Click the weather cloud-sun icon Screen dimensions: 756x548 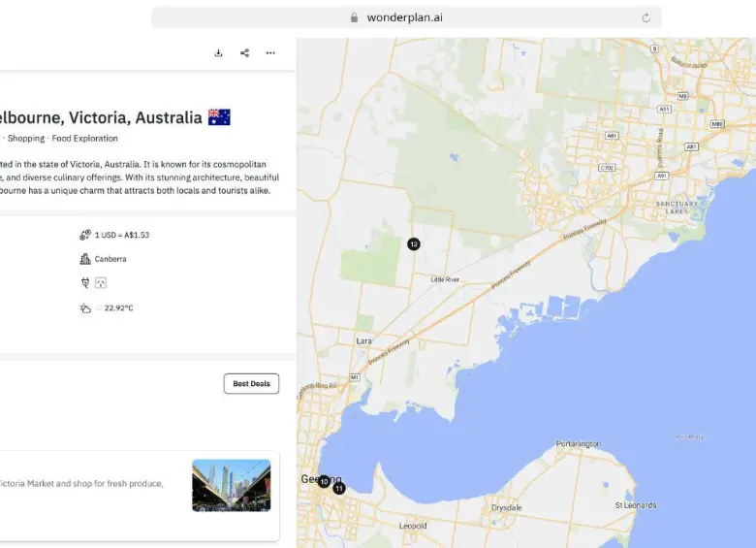click(x=85, y=307)
